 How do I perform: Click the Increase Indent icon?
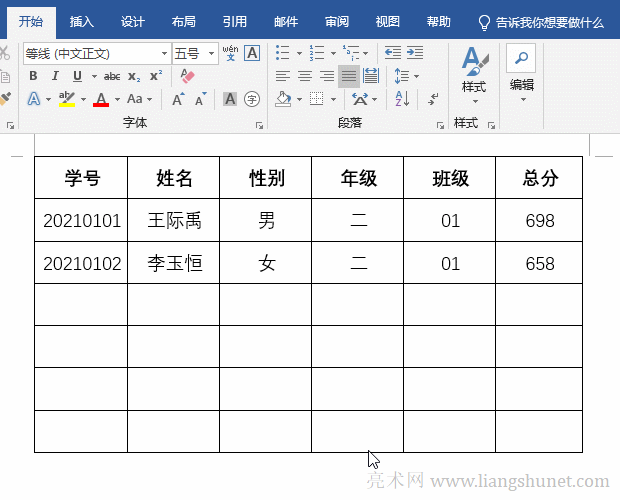[415, 53]
